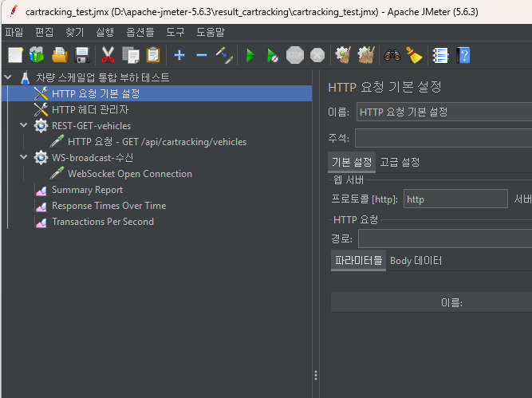Image resolution: width=532 pixels, height=398 pixels.
Task: Open the 도구 menu
Action: pos(175,32)
